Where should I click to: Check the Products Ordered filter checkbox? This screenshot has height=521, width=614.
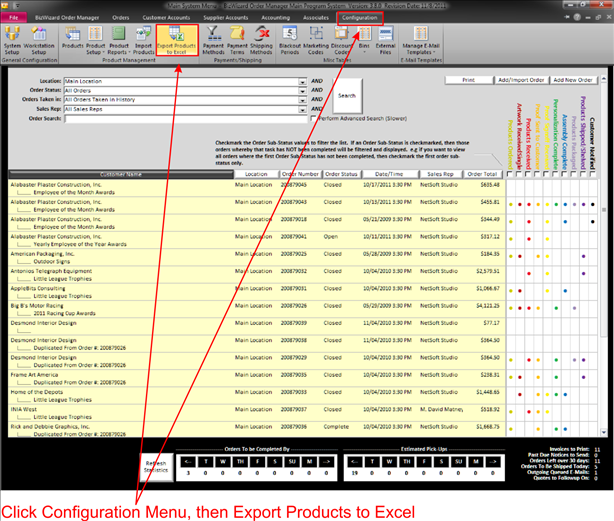coord(510,174)
